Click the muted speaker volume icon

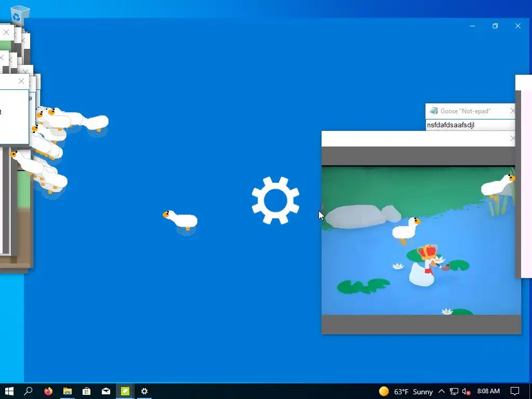tap(466, 392)
